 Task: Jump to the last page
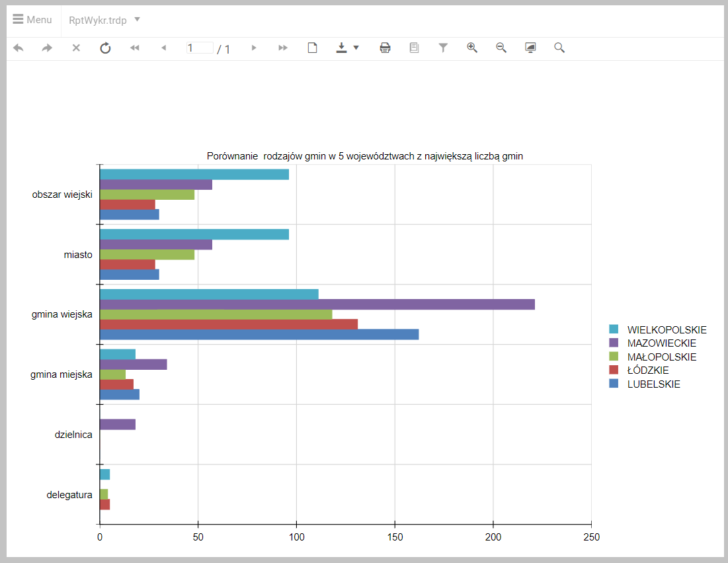click(x=283, y=48)
